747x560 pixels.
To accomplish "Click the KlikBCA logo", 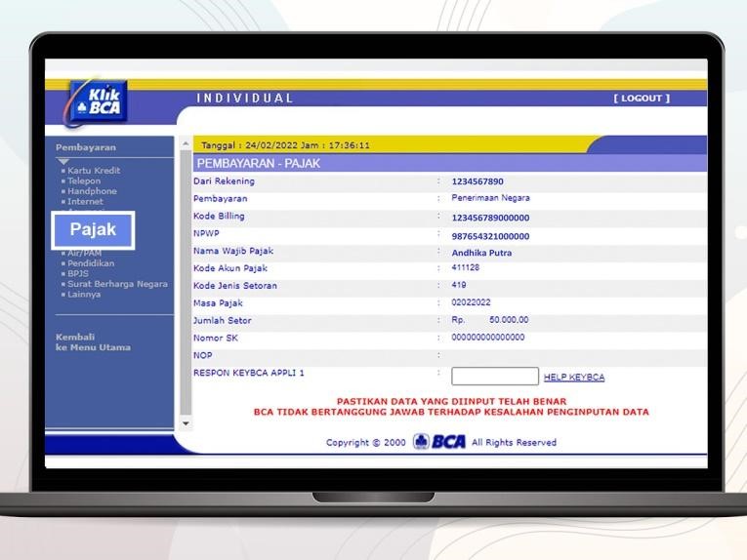I will (x=99, y=100).
